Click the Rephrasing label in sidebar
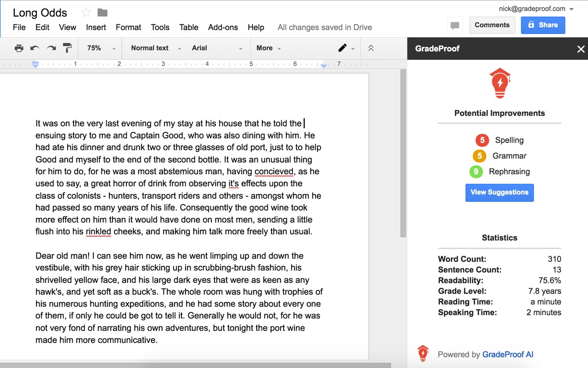 tap(509, 172)
